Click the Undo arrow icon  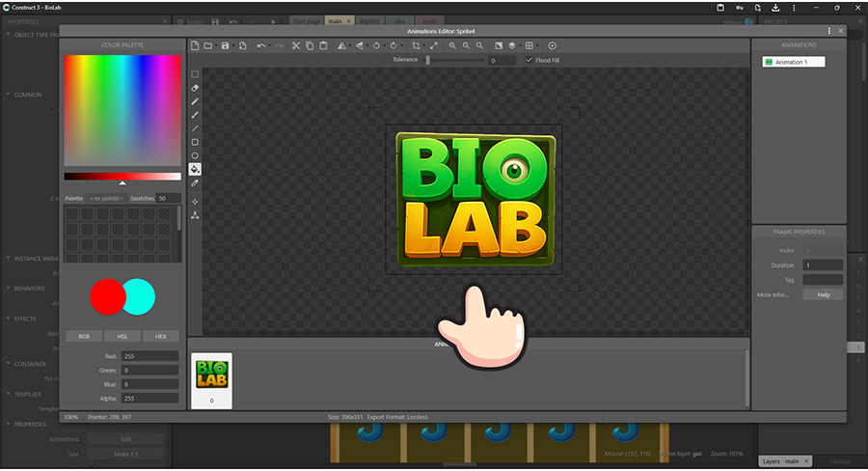point(261,45)
